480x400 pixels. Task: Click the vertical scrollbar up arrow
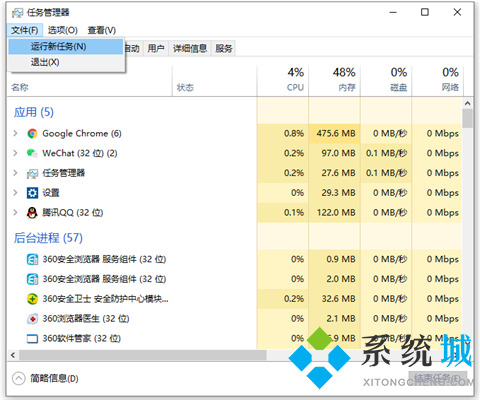point(468,103)
